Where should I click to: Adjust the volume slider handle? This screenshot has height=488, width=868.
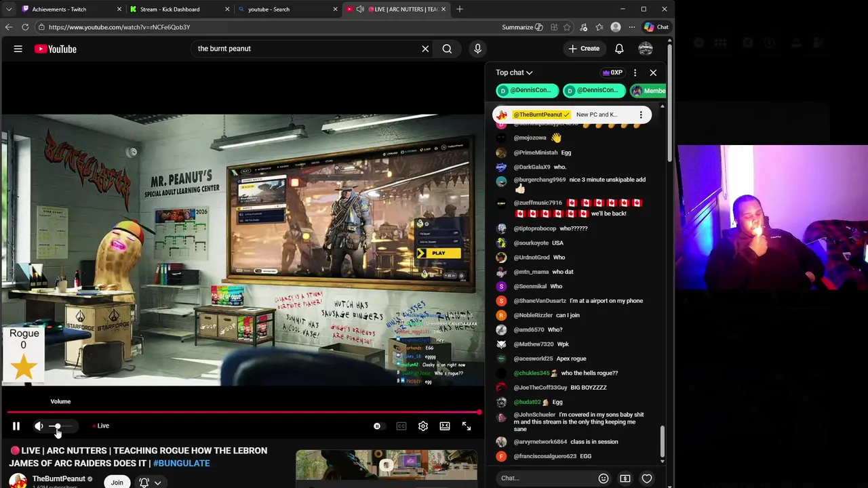(57, 426)
